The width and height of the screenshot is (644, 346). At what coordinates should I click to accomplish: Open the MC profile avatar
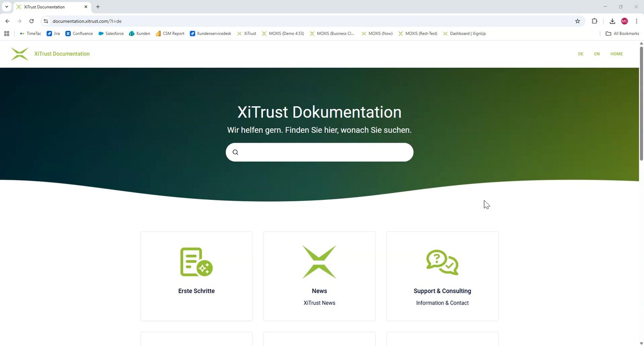[624, 21]
